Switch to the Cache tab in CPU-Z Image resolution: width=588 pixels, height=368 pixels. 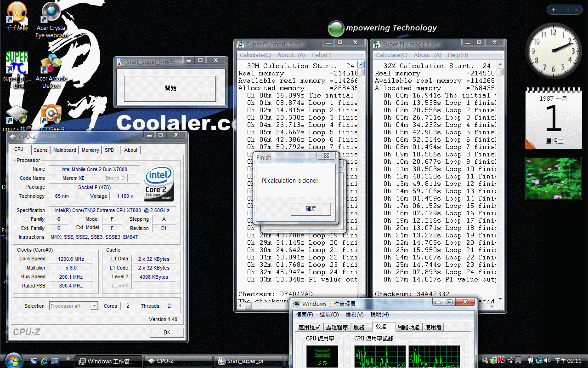[x=40, y=150]
